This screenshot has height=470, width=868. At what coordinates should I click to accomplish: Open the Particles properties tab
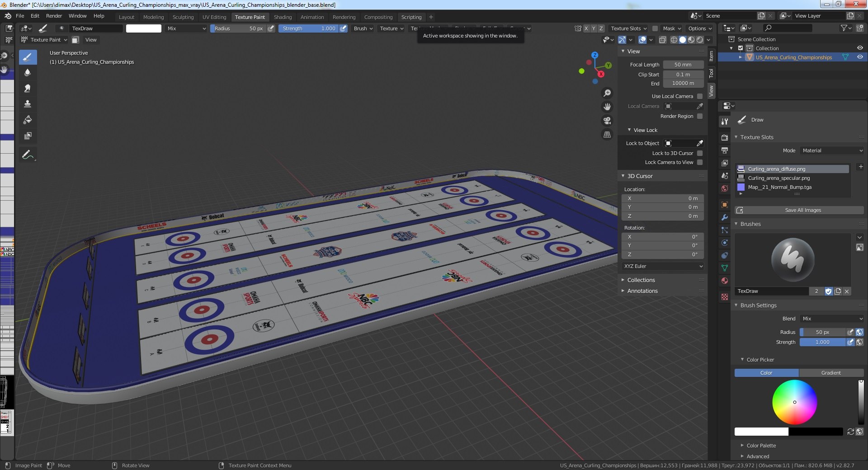point(725,230)
